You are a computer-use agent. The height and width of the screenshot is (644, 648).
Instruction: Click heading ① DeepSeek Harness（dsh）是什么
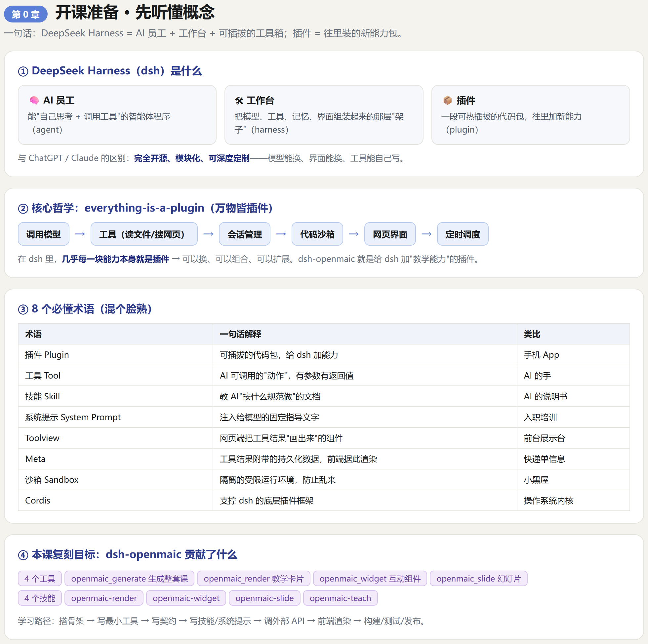click(110, 71)
